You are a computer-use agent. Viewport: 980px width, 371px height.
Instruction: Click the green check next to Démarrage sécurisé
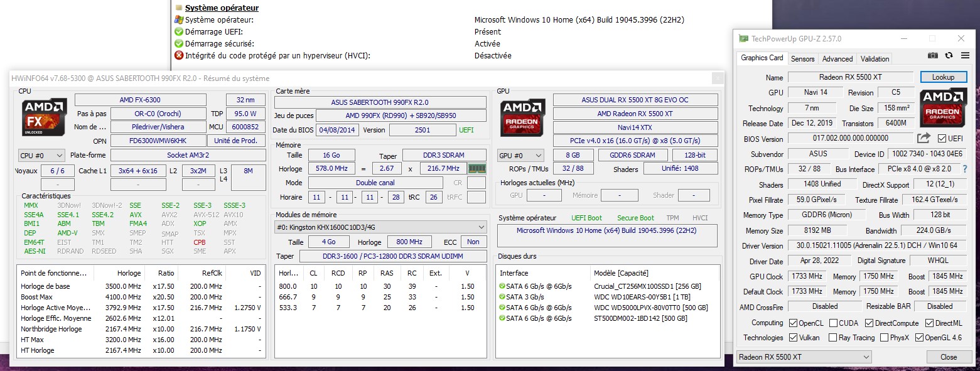point(179,44)
